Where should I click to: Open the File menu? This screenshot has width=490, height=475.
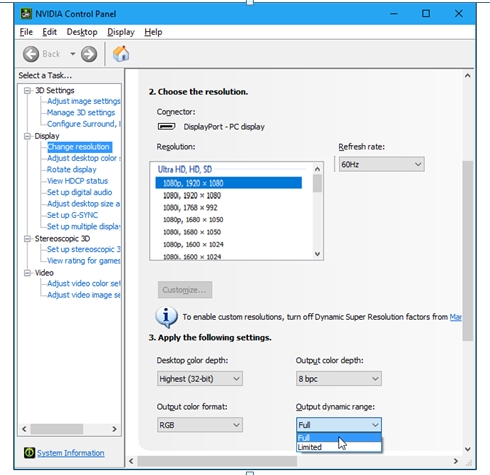pyautogui.click(x=26, y=32)
